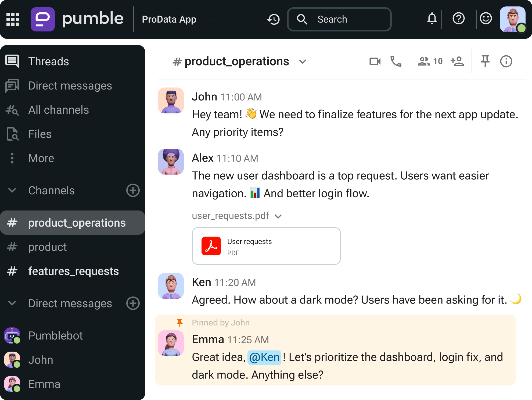The height and width of the screenshot is (400, 532).
Task: Open the apps grid icon
Action: pyautogui.click(x=13, y=19)
